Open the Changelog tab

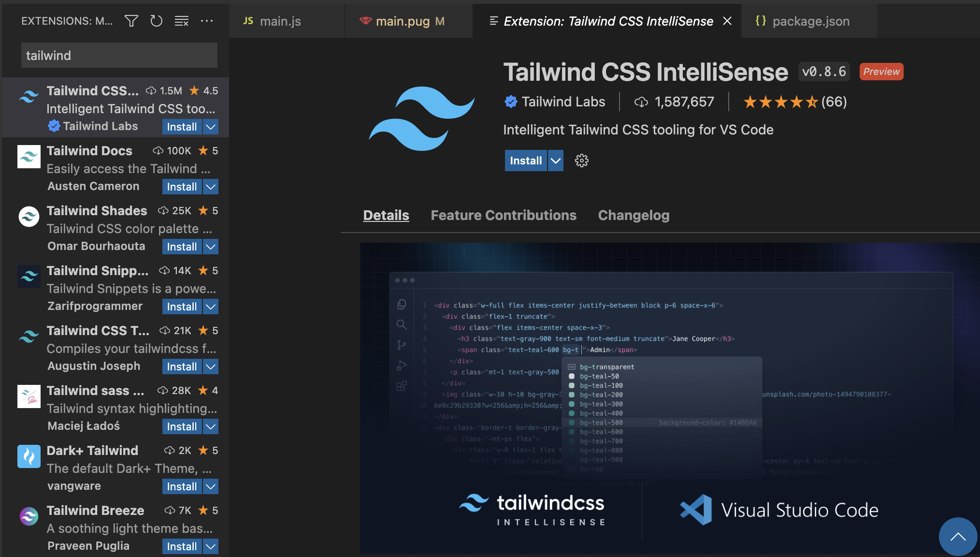click(x=634, y=215)
